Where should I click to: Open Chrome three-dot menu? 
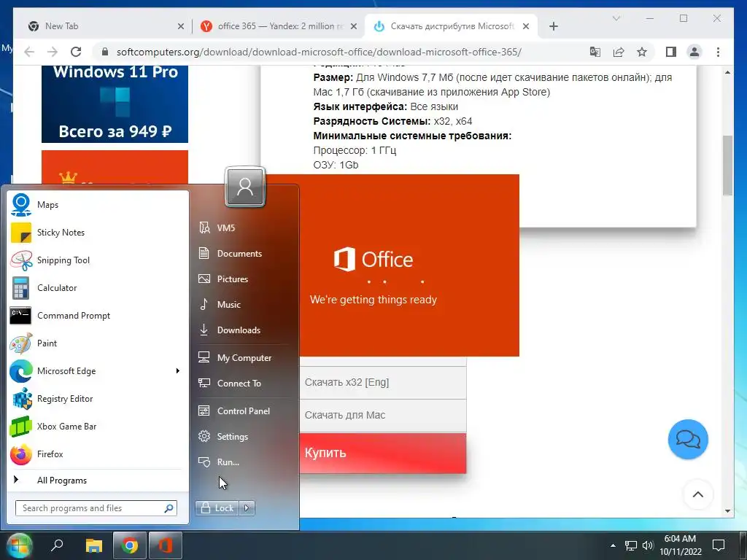coord(718,52)
